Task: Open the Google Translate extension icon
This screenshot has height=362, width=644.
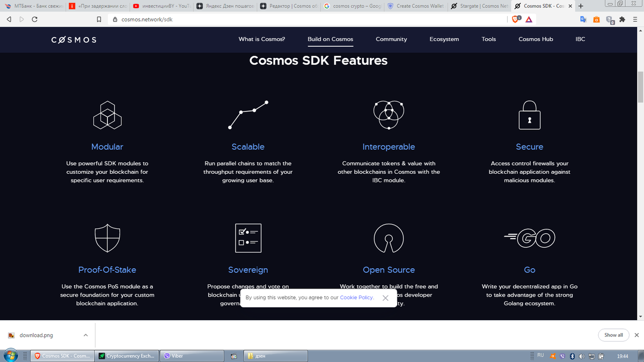Action: (x=583, y=19)
